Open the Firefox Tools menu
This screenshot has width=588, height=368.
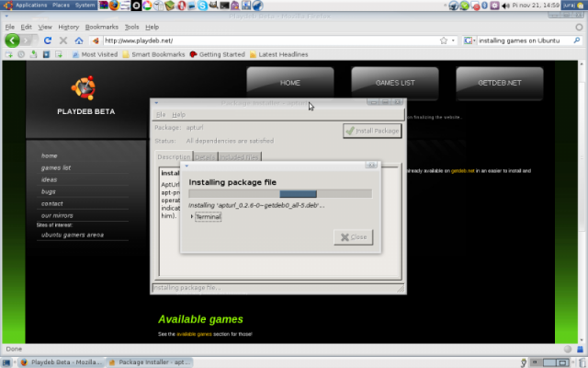(131, 27)
